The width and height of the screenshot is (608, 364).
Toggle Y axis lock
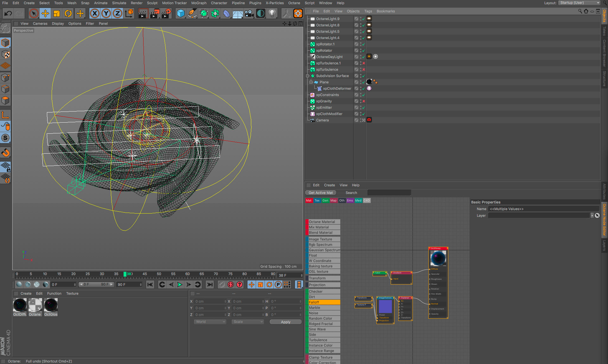(x=106, y=13)
